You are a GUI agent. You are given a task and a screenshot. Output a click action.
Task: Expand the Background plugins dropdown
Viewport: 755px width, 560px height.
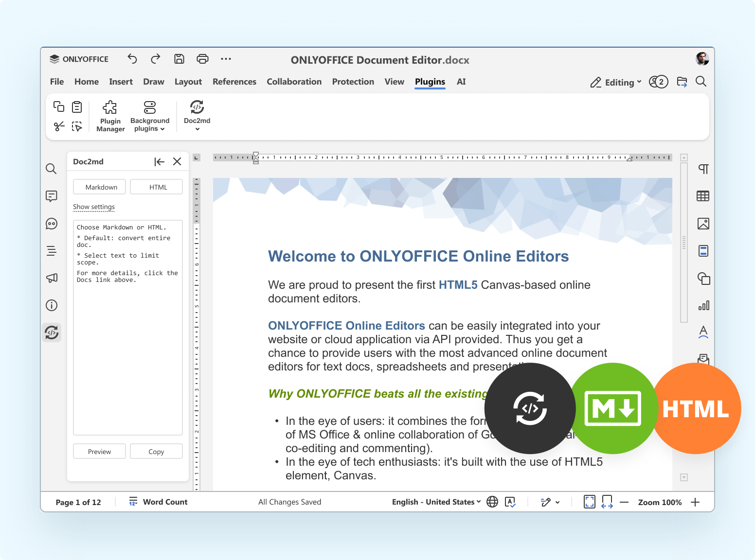150,124
